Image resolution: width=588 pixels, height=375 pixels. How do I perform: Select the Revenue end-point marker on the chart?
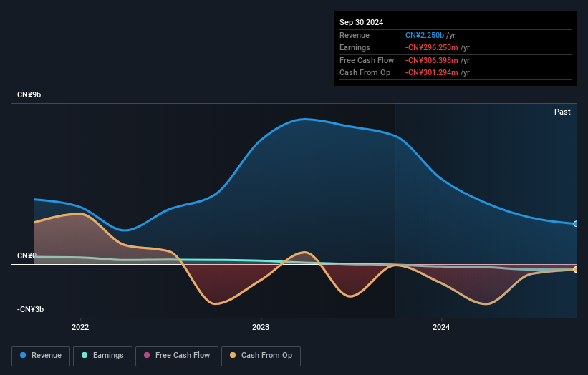576,224
